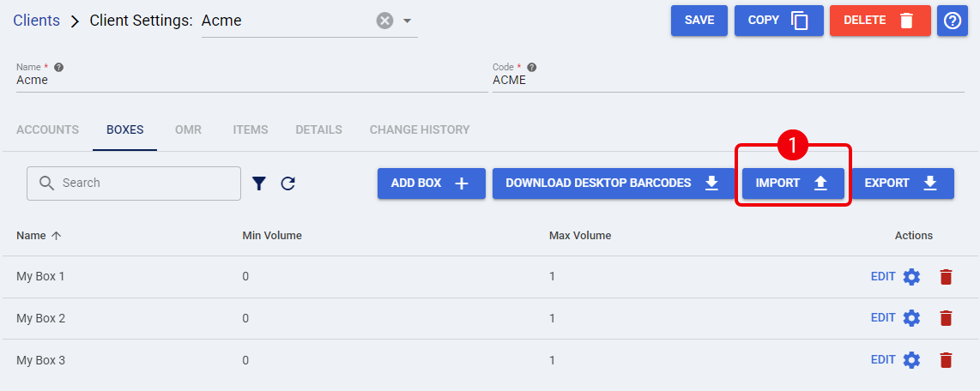View the Change History tab
The image size is (980, 391).
point(420,130)
